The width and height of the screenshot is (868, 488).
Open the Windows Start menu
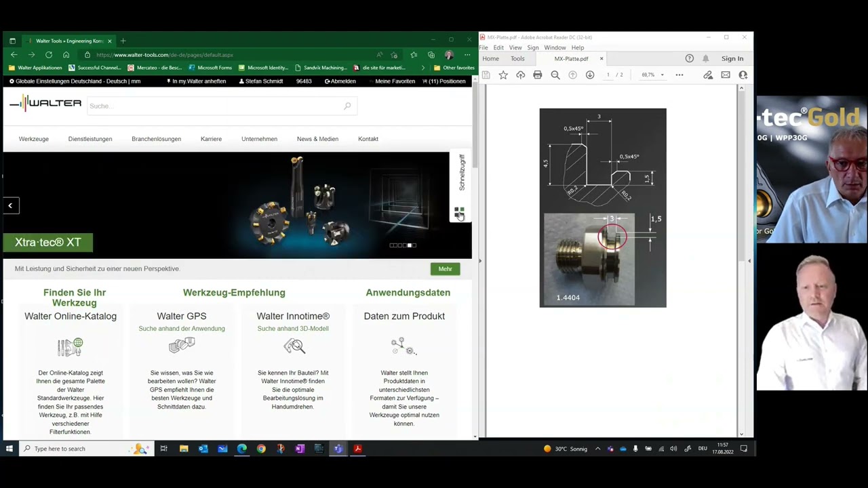tap(9, 449)
